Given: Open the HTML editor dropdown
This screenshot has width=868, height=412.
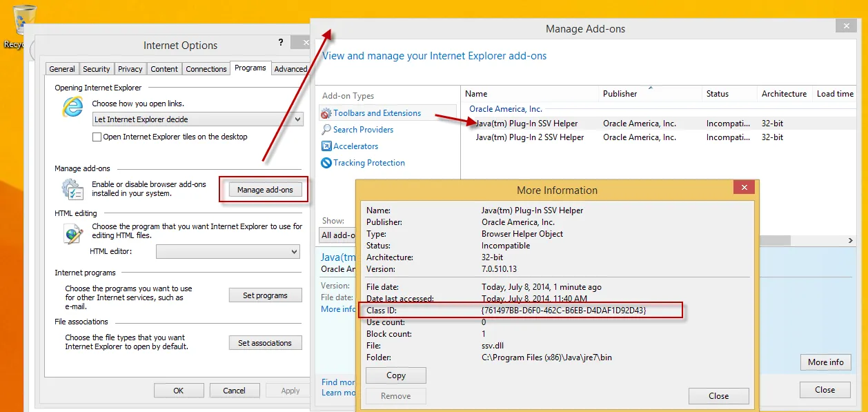Looking at the screenshot, I should [x=228, y=252].
